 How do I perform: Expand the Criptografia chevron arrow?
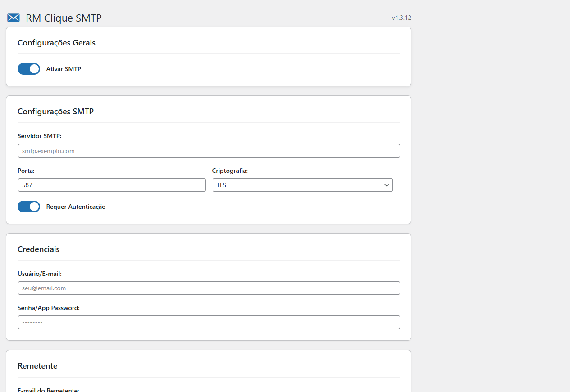click(386, 185)
